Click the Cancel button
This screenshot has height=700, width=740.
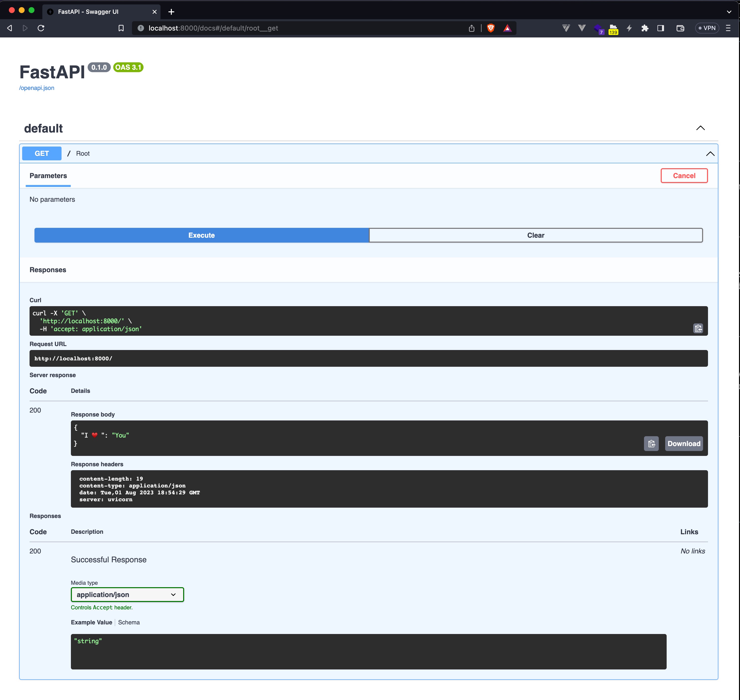tap(684, 176)
